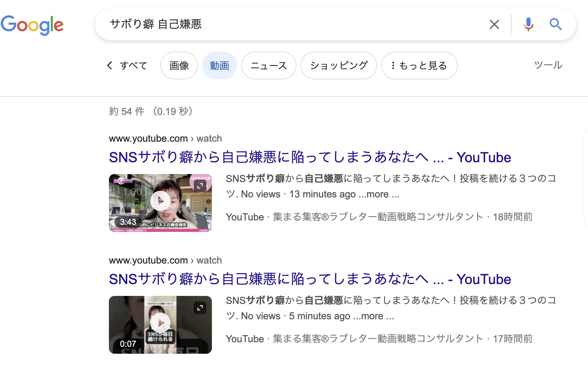
Task: Expand preview icon on the 0:07 thumbnail
Action: pos(200,308)
